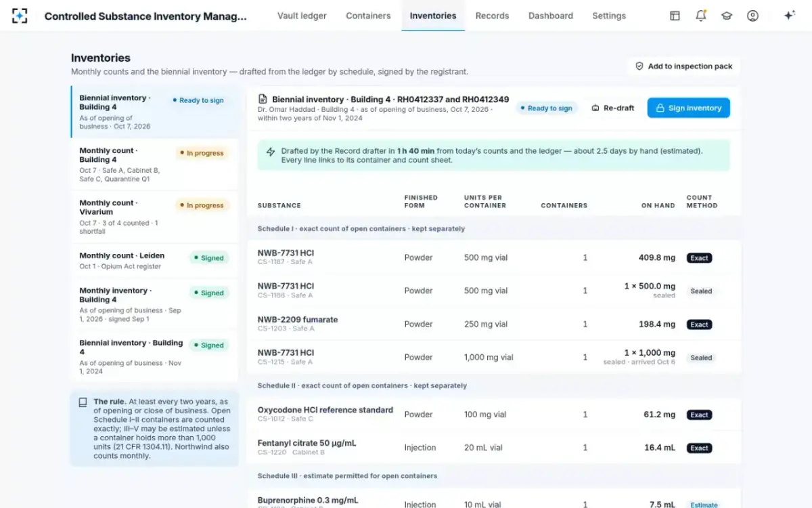Click the Schedule II section header
Viewport: 812px width, 508px height.
493,385
